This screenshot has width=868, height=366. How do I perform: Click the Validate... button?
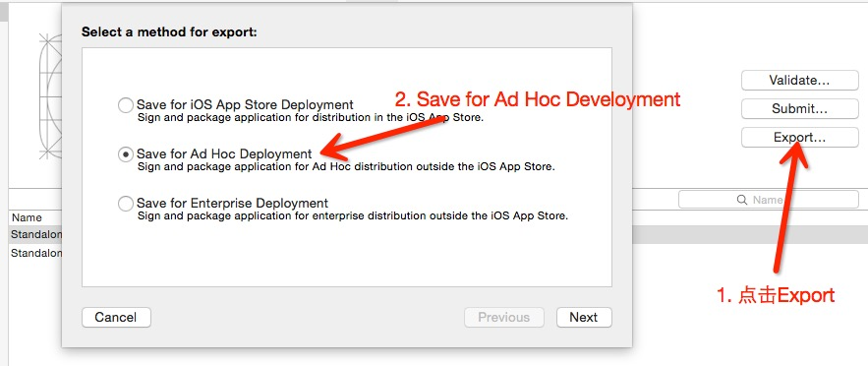pyautogui.click(x=799, y=81)
